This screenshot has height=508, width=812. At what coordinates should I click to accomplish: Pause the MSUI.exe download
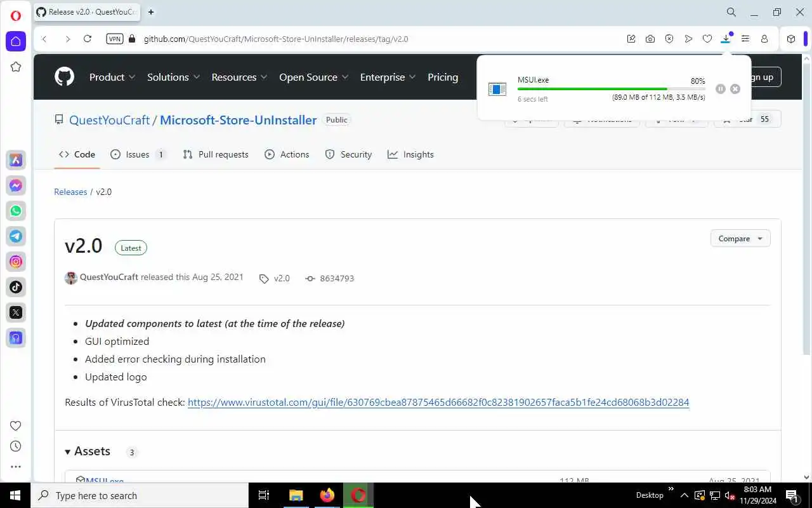720,89
